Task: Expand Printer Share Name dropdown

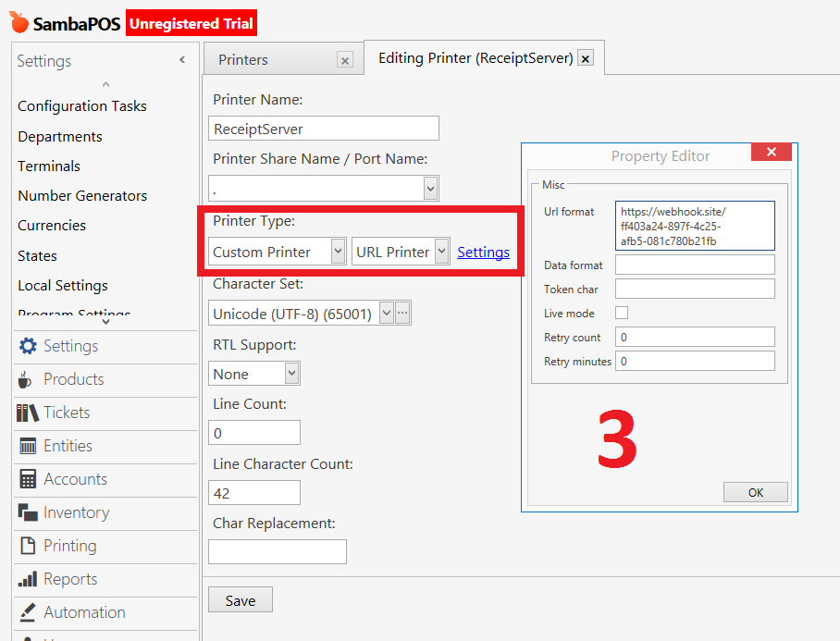Action: click(430, 189)
